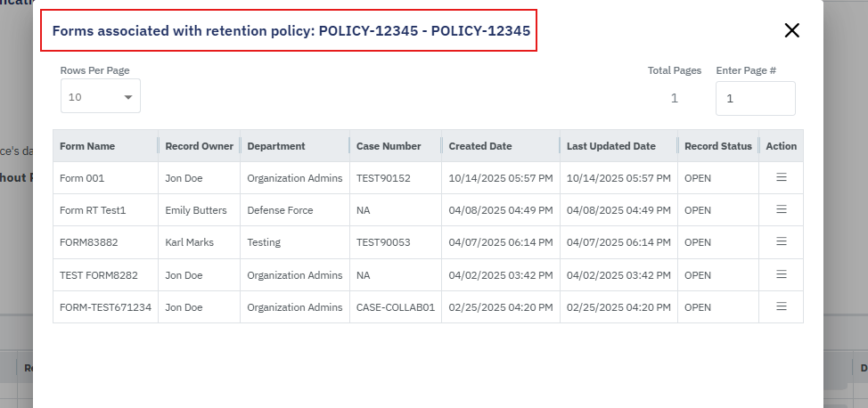Sort by Created Date column header

point(480,146)
